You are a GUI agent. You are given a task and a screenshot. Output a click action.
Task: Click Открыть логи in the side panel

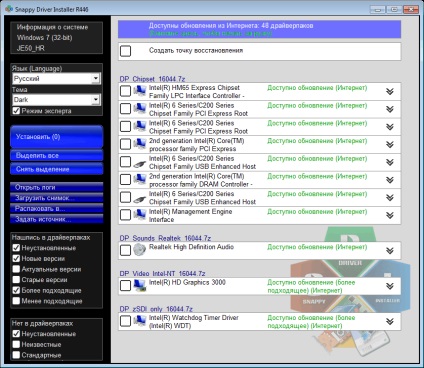pyautogui.click(x=57, y=187)
